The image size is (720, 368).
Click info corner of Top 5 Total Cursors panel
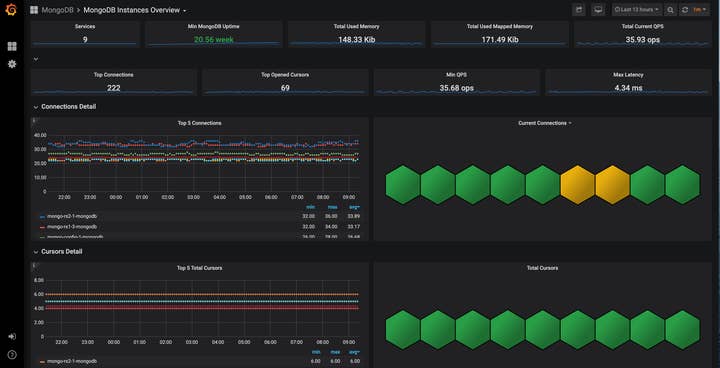click(x=33, y=265)
